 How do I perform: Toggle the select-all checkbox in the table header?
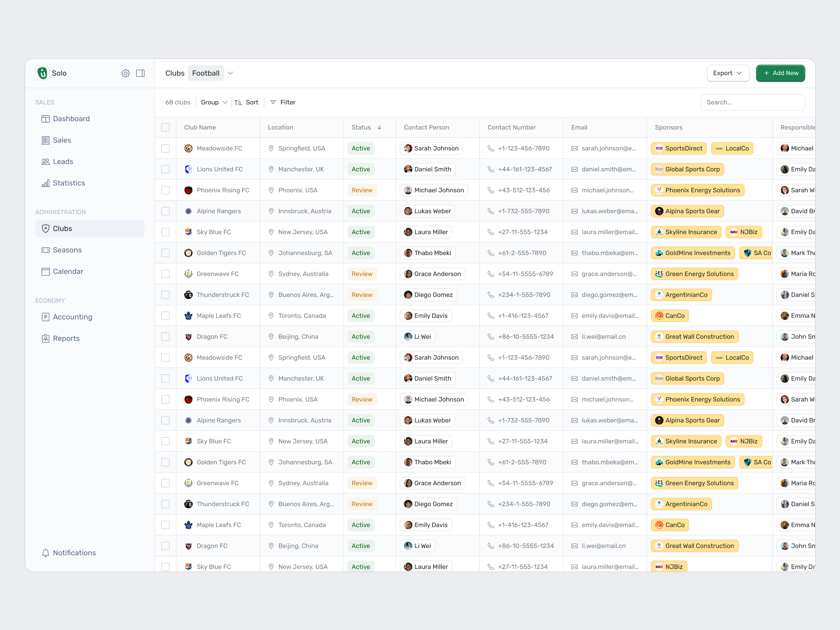click(165, 127)
